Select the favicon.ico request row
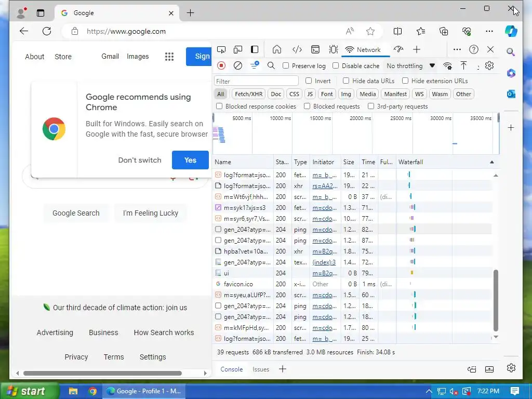This screenshot has height=399, width=532. point(353,284)
